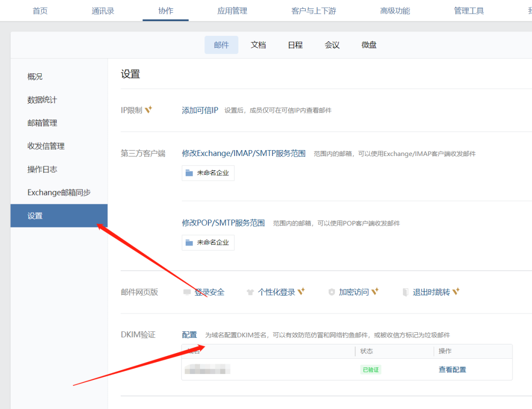Screen dimensions: 532x409
Task: Click 修改POP/SMTP服务范围 link
Action: [x=223, y=223]
